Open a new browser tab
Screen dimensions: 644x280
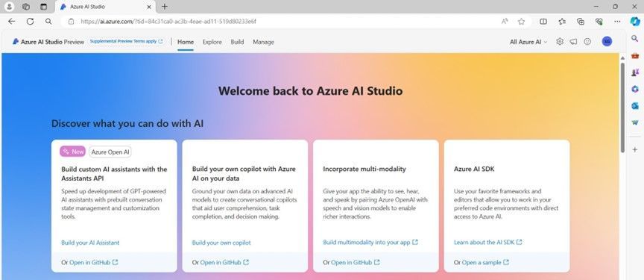point(164,7)
